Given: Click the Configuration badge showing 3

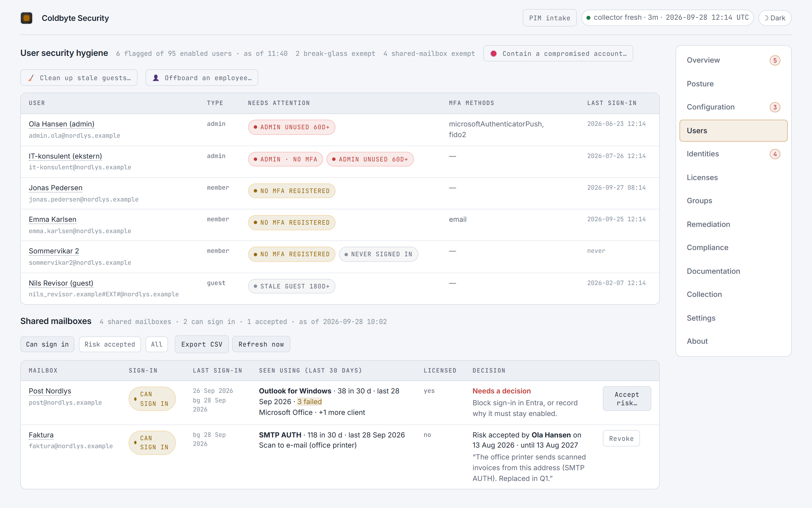Looking at the screenshot, I should [775, 107].
